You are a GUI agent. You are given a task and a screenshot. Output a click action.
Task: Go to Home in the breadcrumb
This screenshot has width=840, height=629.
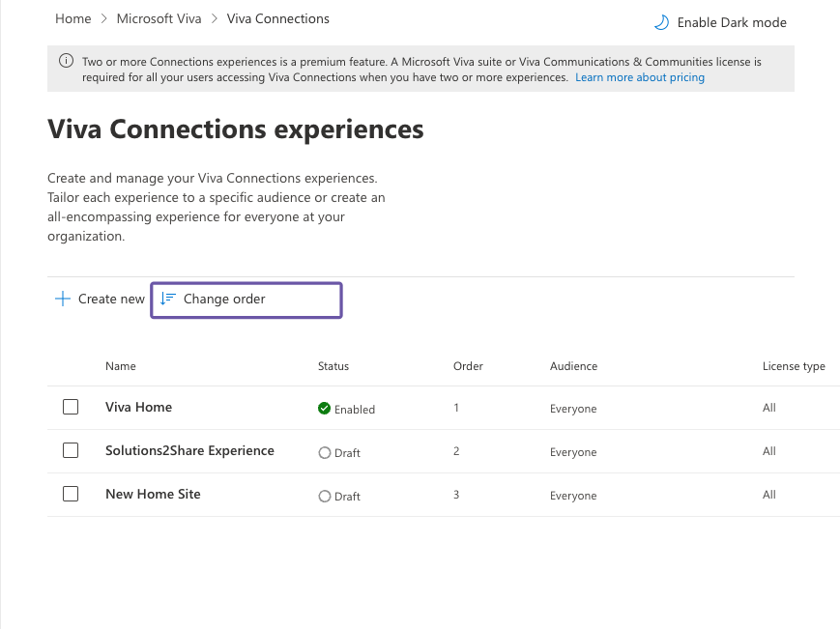[72, 18]
